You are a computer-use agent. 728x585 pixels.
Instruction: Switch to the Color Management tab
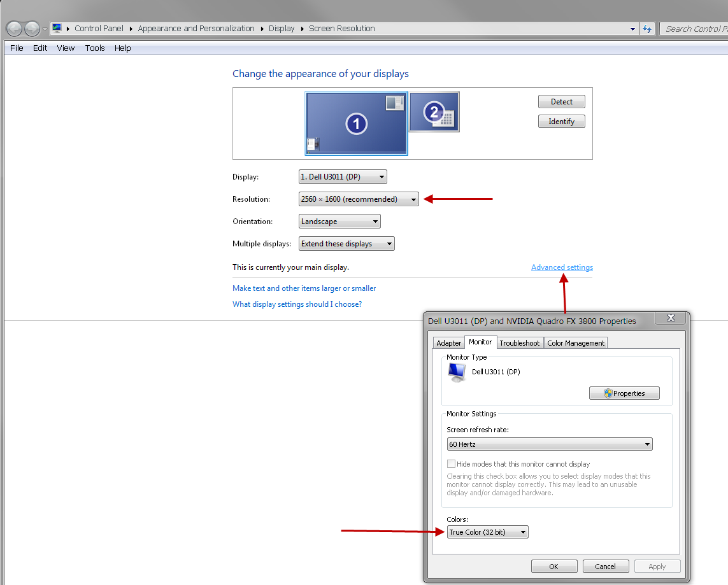click(576, 343)
